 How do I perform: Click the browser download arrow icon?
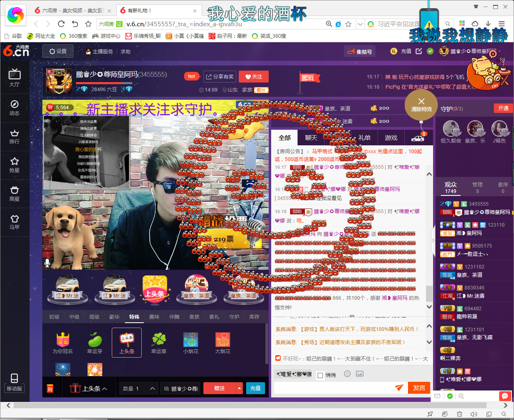pyautogui.click(x=488, y=24)
